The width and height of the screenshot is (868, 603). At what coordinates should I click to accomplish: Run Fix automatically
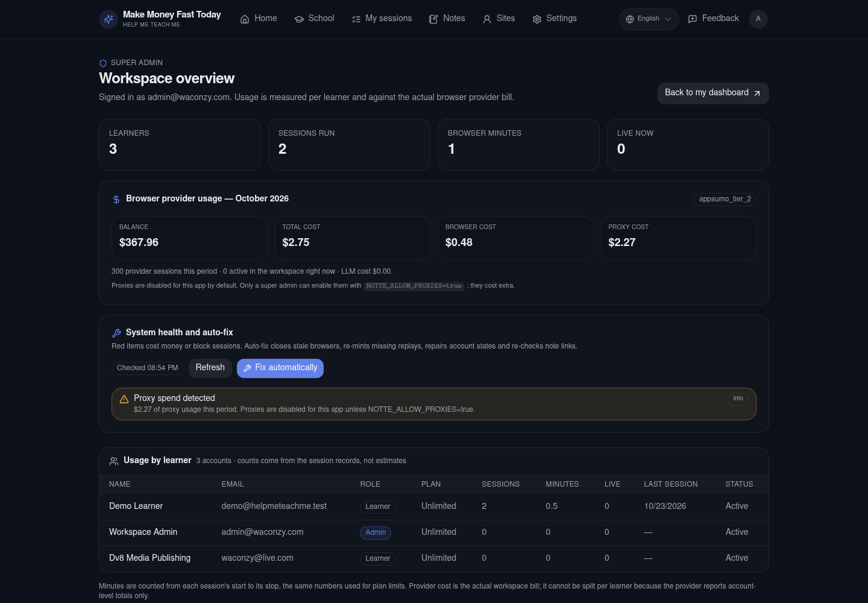[280, 368]
